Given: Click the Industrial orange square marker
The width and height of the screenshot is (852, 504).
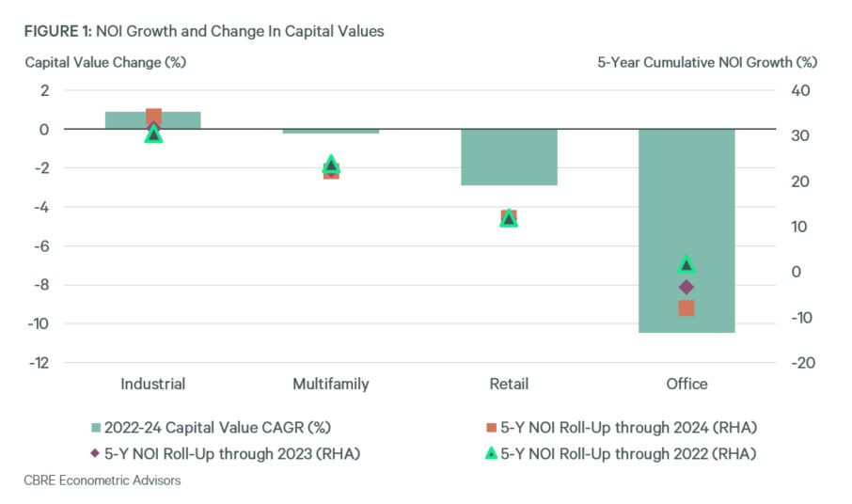Looking at the screenshot, I should 153,117.
